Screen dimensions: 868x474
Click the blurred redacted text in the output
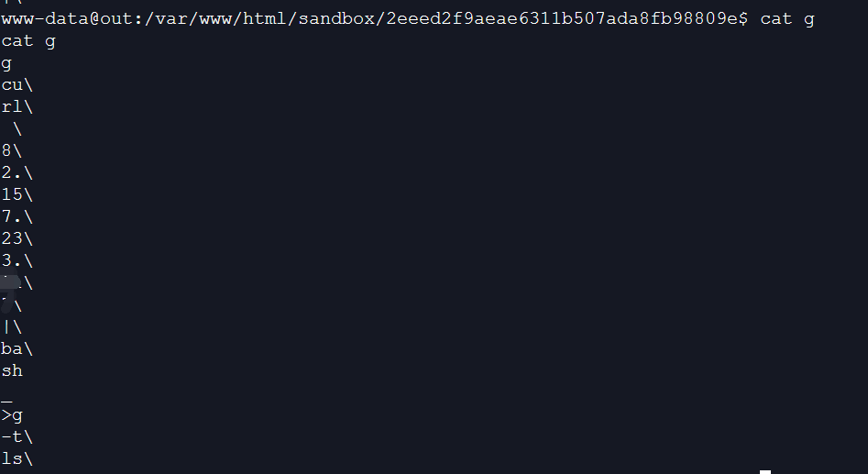10,293
